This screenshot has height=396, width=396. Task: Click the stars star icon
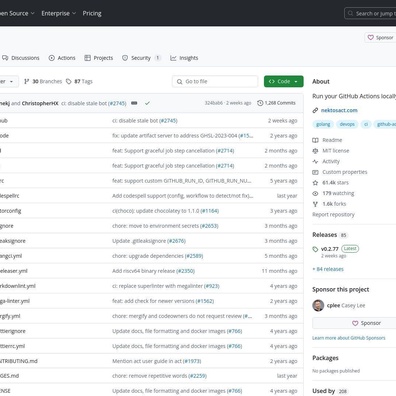[315, 183]
